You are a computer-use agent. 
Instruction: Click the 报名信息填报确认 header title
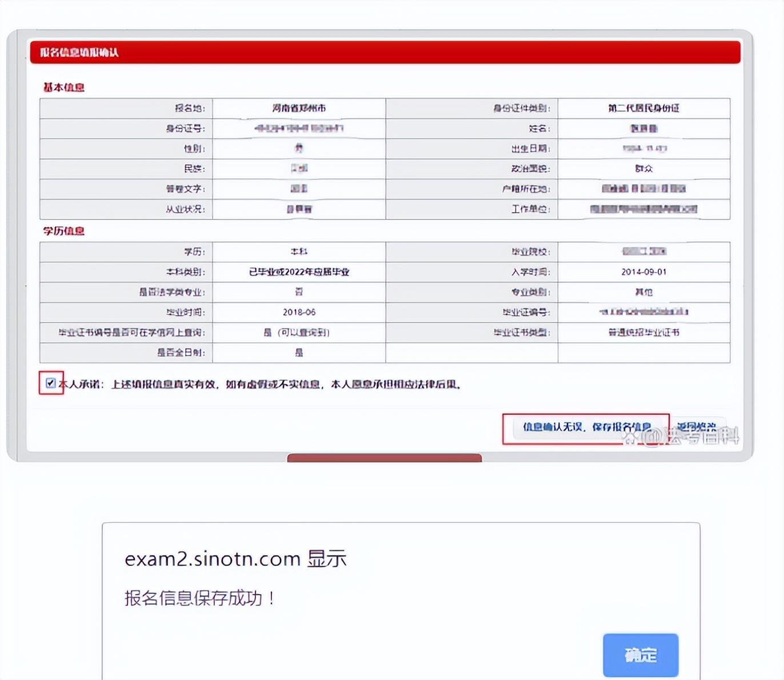tap(79, 53)
